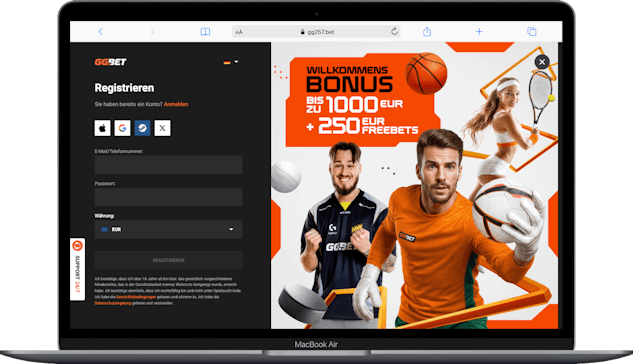The image size is (633, 364).
Task: Open the Support 24/7 side tab
Action: 78,269
